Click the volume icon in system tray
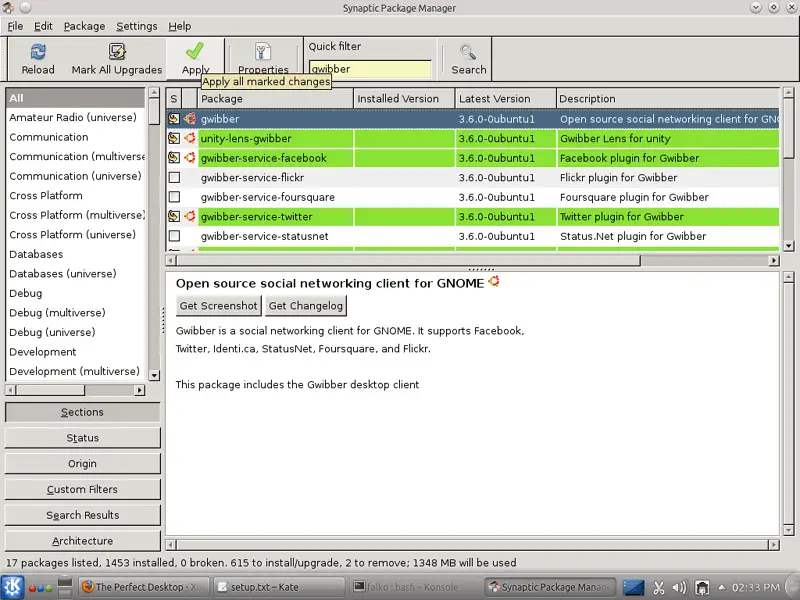The height and width of the screenshot is (600, 800). pos(679,588)
